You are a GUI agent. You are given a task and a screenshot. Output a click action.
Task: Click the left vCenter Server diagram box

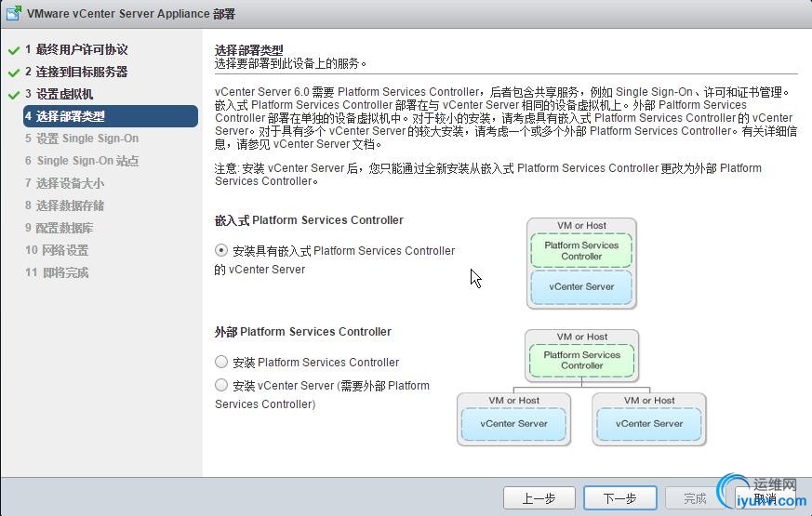pyautogui.click(x=513, y=424)
